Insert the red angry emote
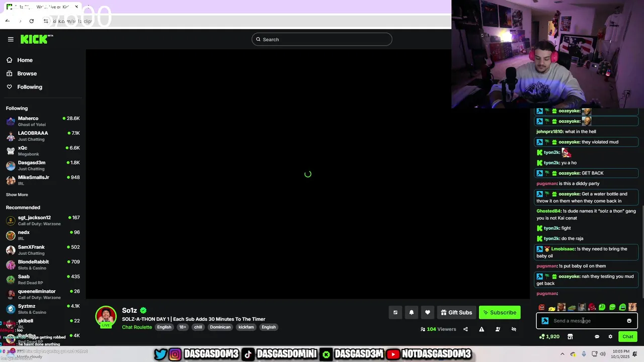This screenshot has width=644, height=362. click(541, 307)
